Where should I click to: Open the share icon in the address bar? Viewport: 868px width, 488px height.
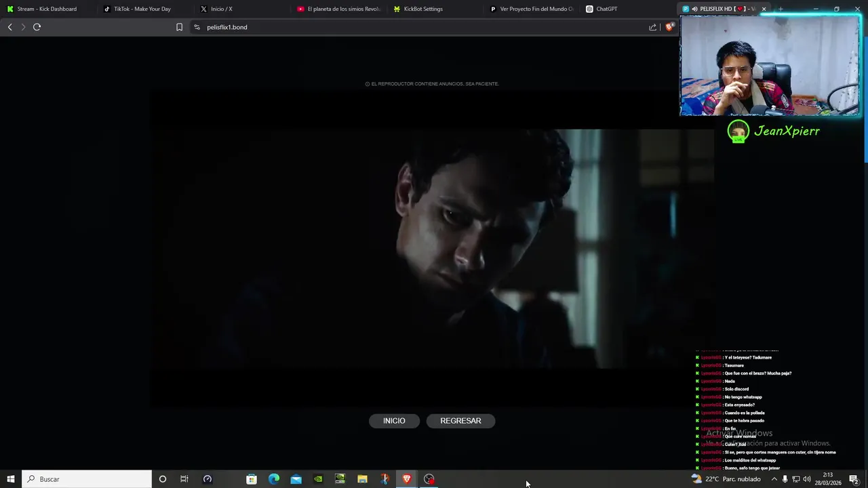coord(652,27)
